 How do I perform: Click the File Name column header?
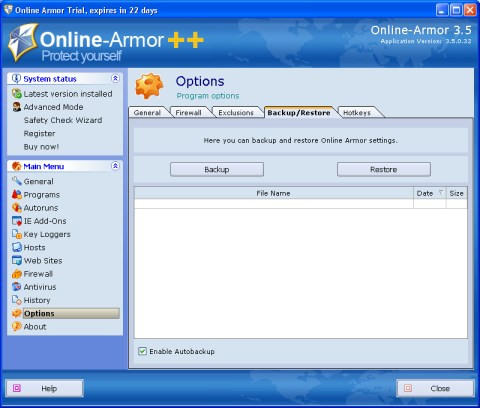[274, 193]
